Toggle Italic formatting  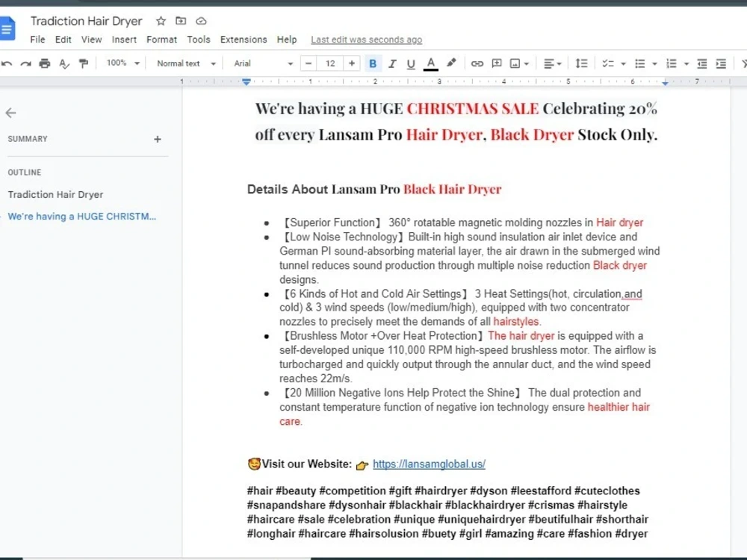coord(392,63)
